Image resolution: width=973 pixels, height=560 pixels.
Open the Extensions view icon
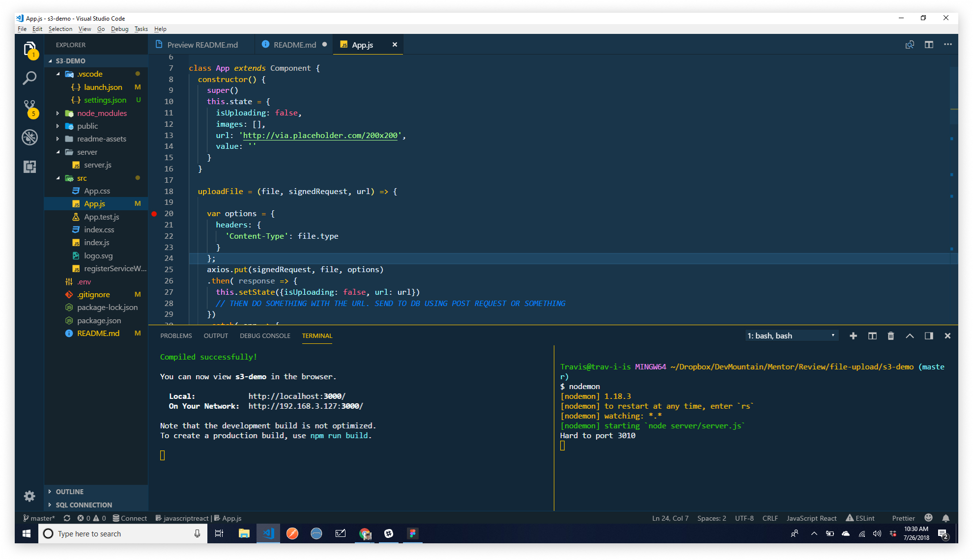pos(29,167)
